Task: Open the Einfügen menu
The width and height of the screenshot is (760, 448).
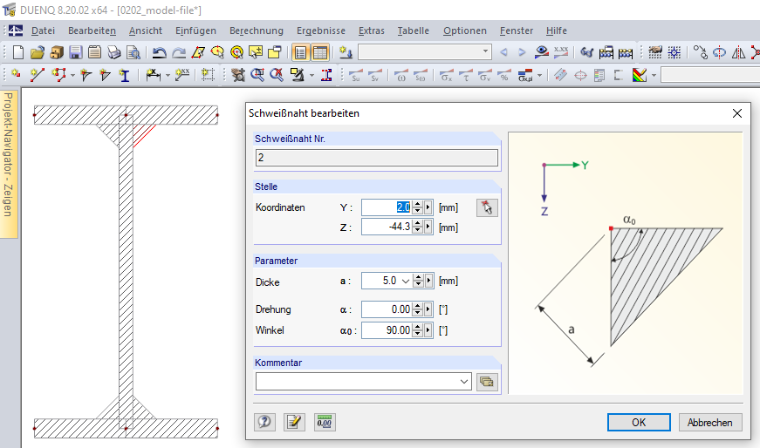Action: point(195,31)
